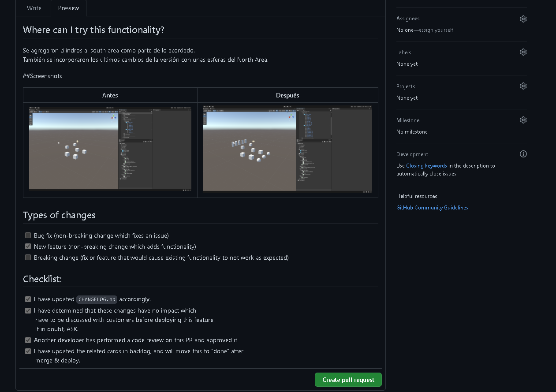Open the Projects gear settings
This screenshot has width=556, height=392.
coord(523,86)
